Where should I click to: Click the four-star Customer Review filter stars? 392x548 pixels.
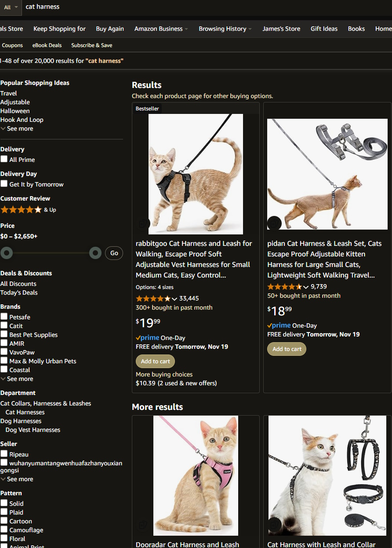[x=21, y=210]
